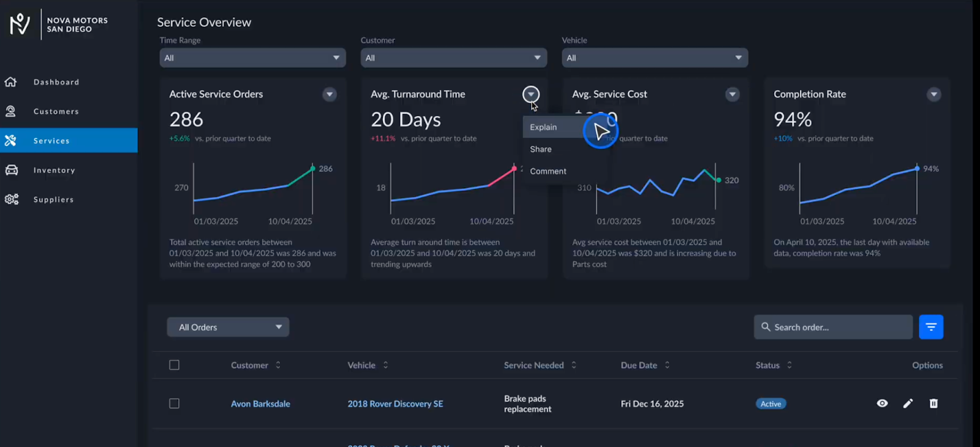Image resolution: width=980 pixels, height=447 pixels.
Task: Click the Suppliers gears icon
Action: pyautogui.click(x=11, y=199)
